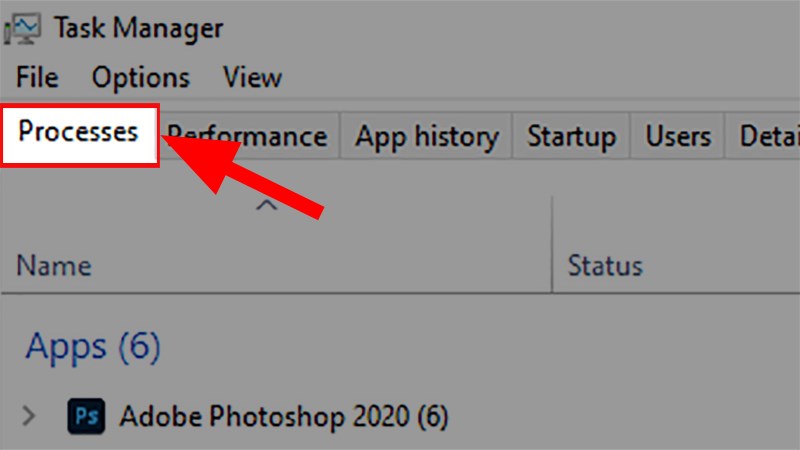Switch to the Performance tab
Screen dimensions: 800x450
250,136
